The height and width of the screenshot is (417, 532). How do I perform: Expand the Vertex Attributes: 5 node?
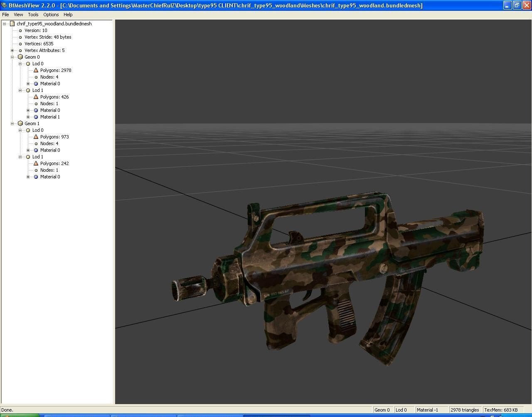point(12,50)
